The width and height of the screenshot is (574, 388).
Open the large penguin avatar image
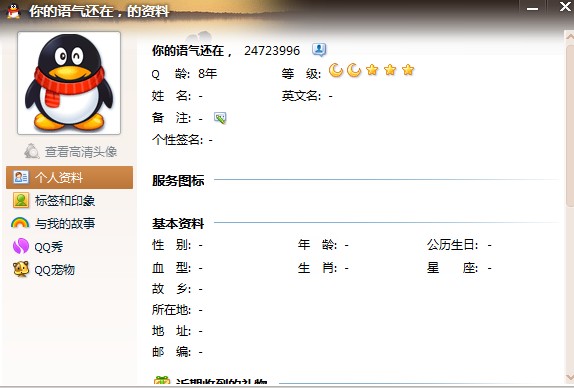coord(69,83)
